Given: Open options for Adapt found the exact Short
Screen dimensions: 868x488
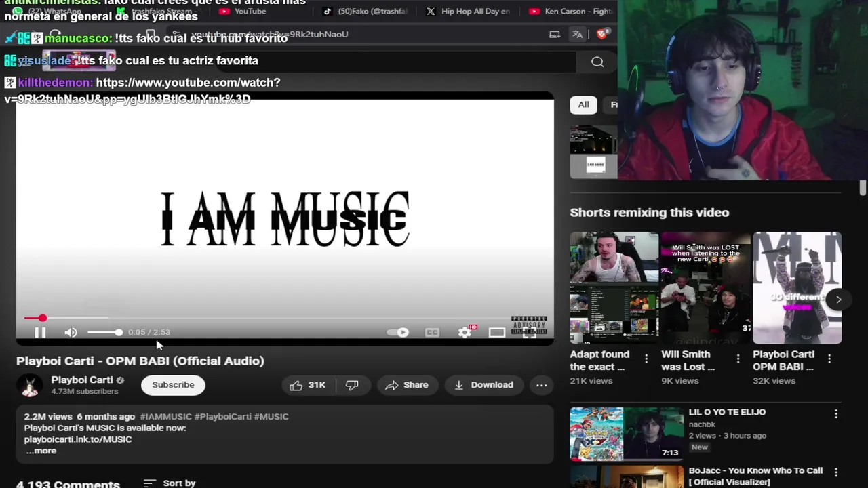Looking at the screenshot, I should [x=646, y=359].
